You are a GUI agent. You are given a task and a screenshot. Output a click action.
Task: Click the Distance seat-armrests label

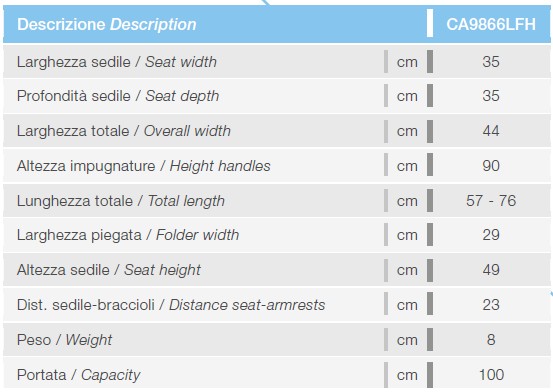coord(247,305)
